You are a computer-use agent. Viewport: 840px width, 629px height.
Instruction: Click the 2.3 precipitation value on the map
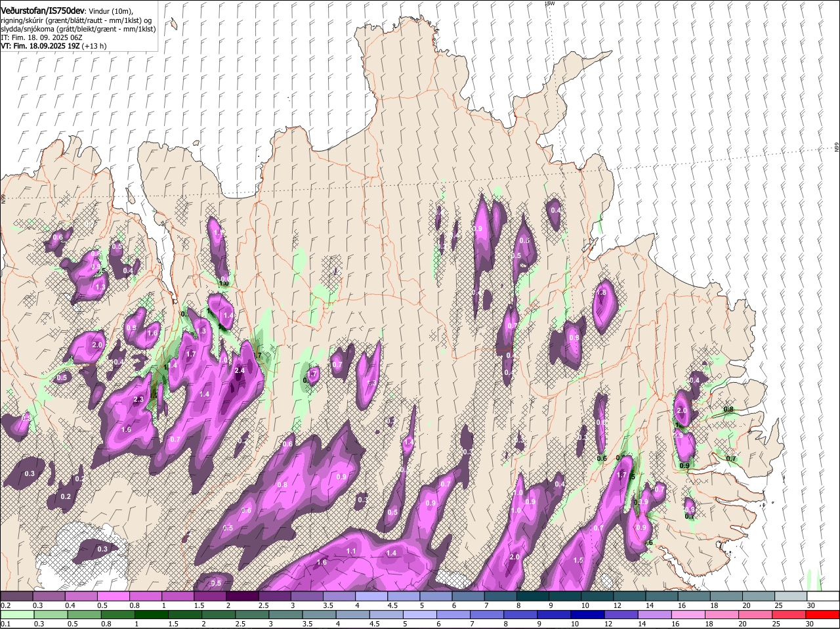pos(138,399)
